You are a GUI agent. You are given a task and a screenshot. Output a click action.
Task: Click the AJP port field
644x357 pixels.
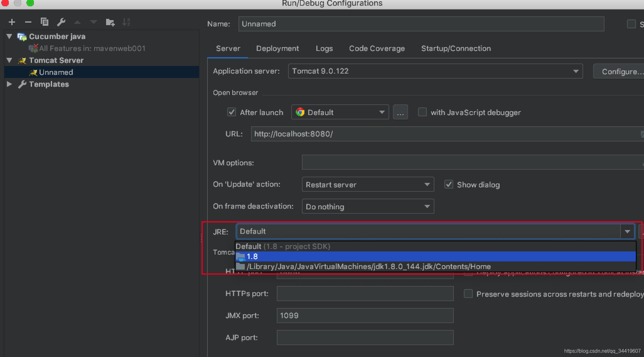(x=365, y=338)
